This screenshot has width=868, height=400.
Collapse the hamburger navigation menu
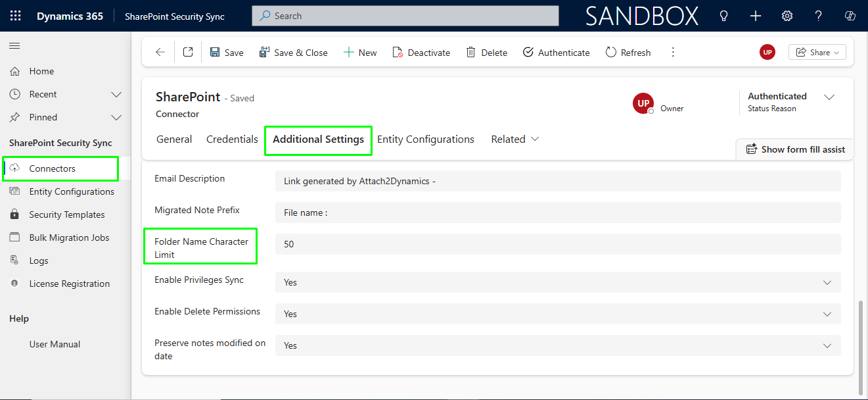pyautogui.click(x=14, y=45)
